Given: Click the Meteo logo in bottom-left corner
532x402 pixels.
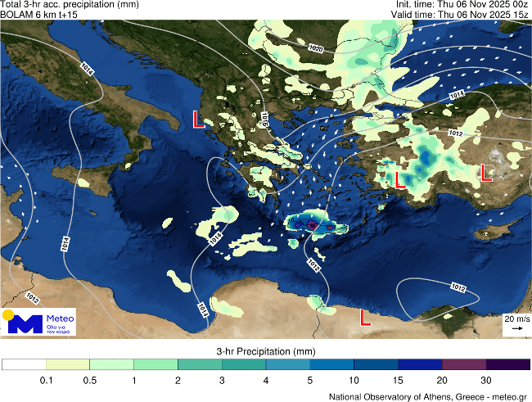Looking at the screenshot, I should click(x=38, y=322).
